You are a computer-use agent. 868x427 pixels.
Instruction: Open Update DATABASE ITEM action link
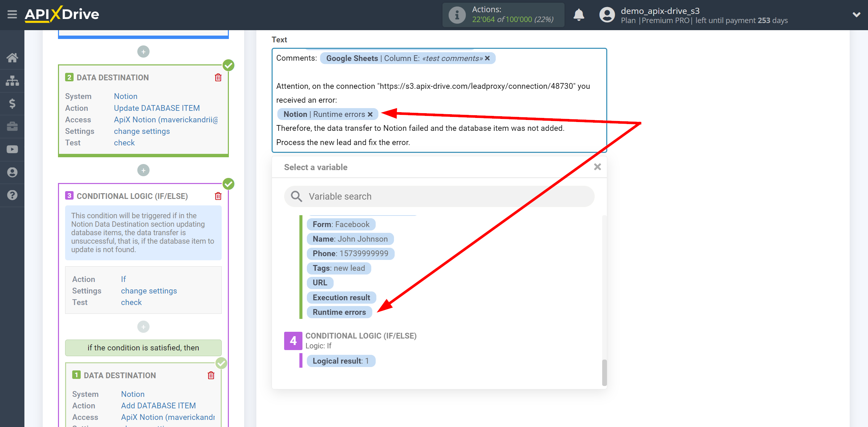click(157, 108)
